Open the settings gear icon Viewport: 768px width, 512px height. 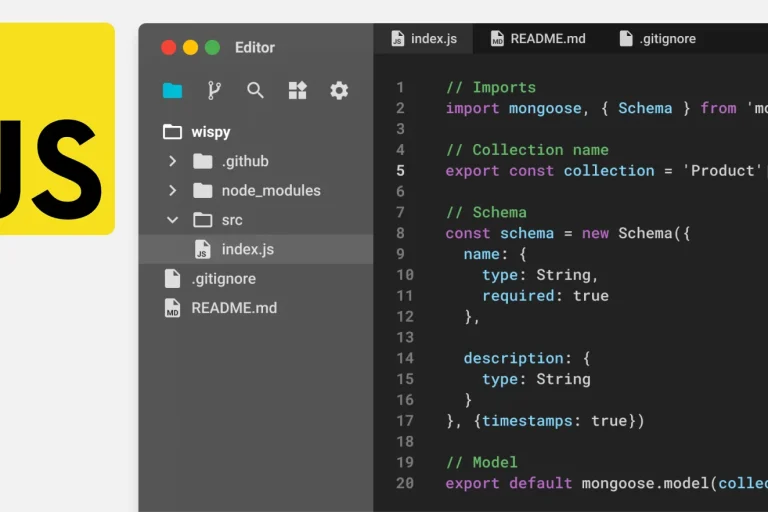point(339,91)
